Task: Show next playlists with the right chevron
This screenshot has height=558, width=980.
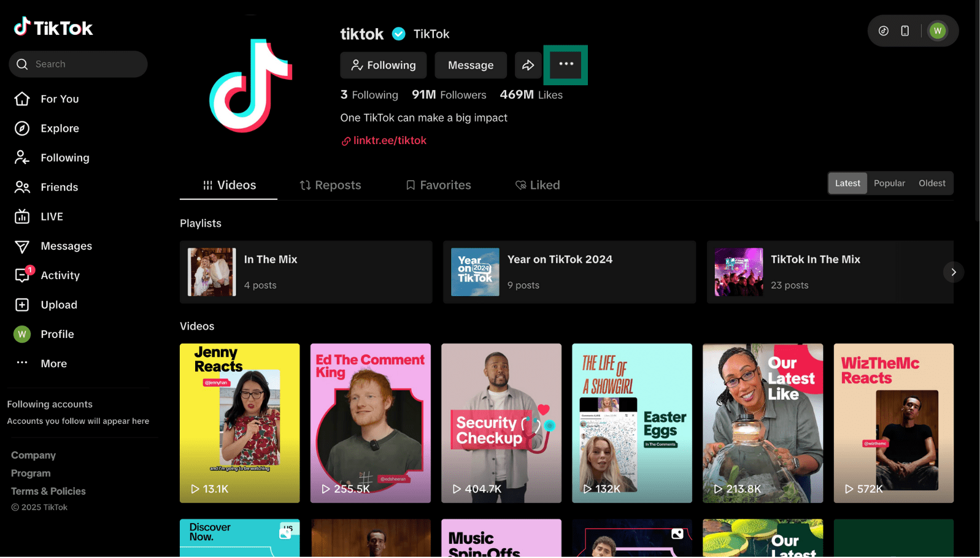Action: [954, 272]
